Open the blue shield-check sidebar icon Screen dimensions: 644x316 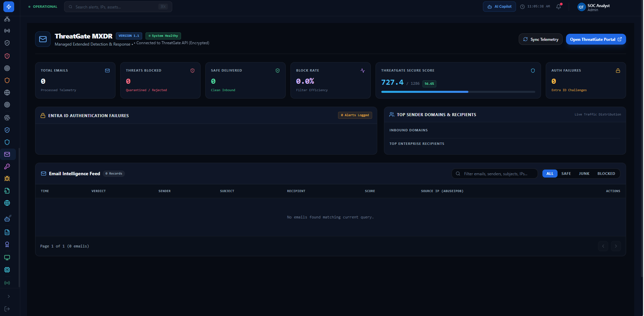click(x=7, y=130)
